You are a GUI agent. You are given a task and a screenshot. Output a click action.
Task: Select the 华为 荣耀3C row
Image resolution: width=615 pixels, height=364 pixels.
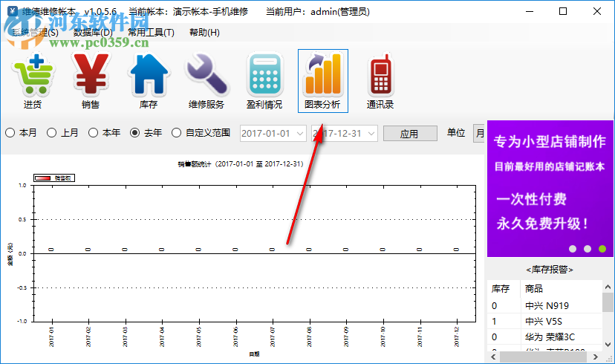(544, 337)
